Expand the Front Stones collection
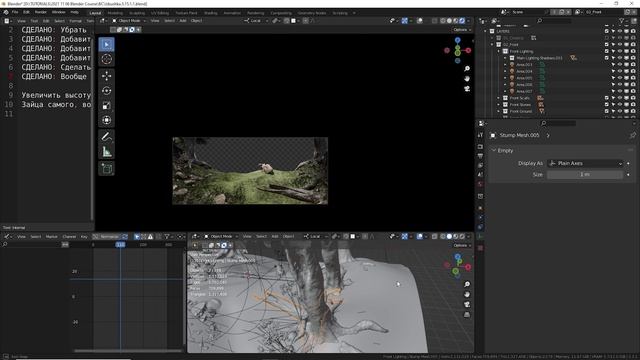The image size is (640, 360). (x=498, y=104)
